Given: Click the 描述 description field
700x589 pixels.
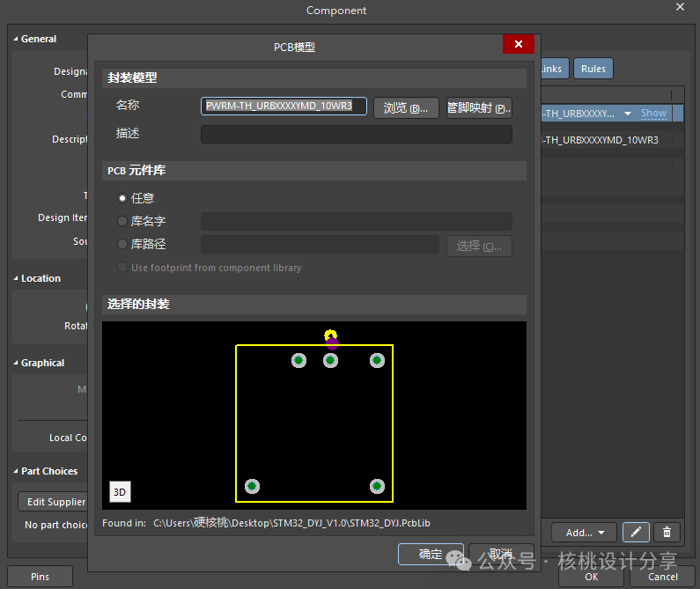Looking at the screenshot, I should 356,134.
